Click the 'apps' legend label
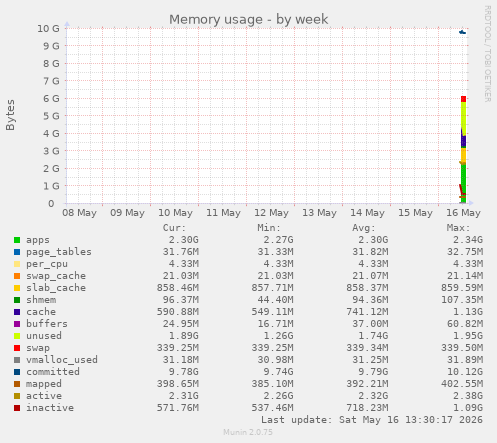This screenshot has height=443, width=497. [x=38, y=240]
